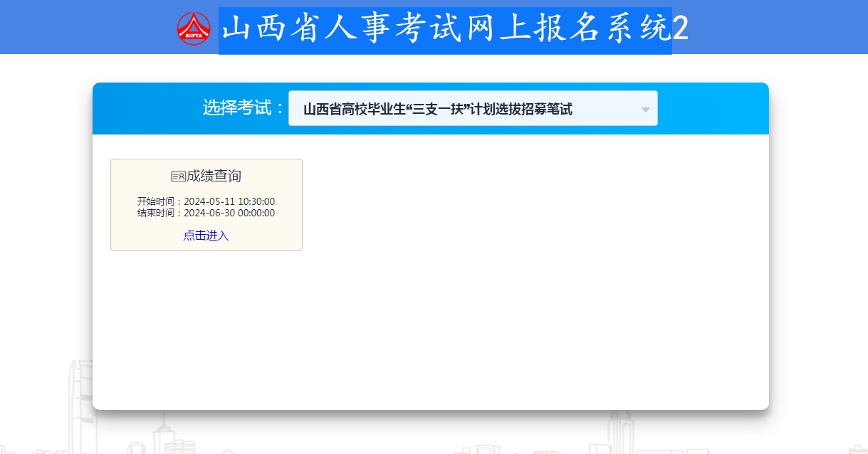Click the highlighted 山西省人事考试网上报名系统 title
The height and width of the screenshot is (454, 868).
(x=445, y=30)
